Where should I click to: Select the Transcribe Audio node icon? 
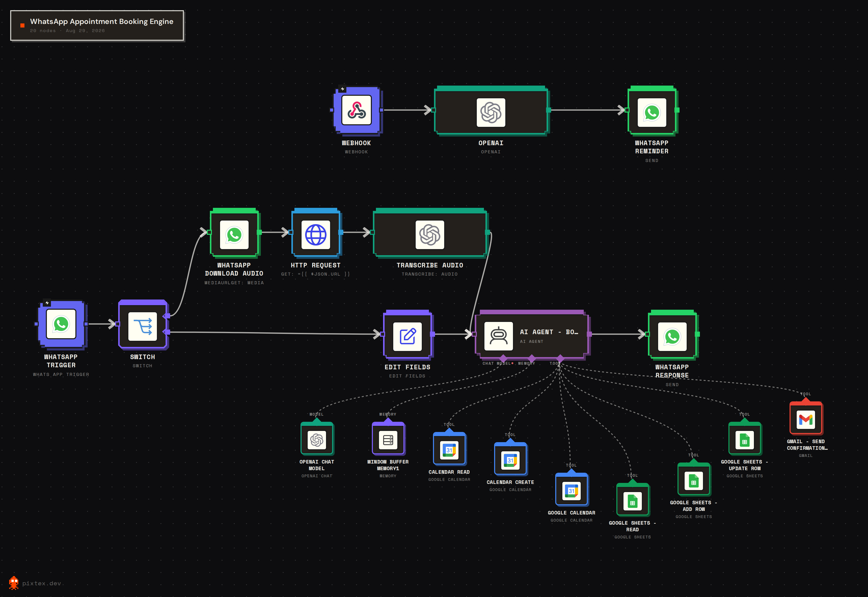430,235
